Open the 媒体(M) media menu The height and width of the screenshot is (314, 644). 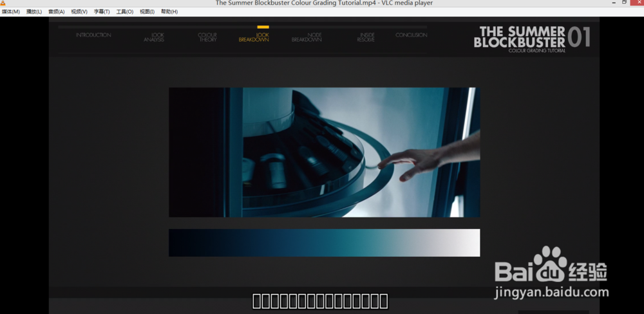(x=11, y=12)
